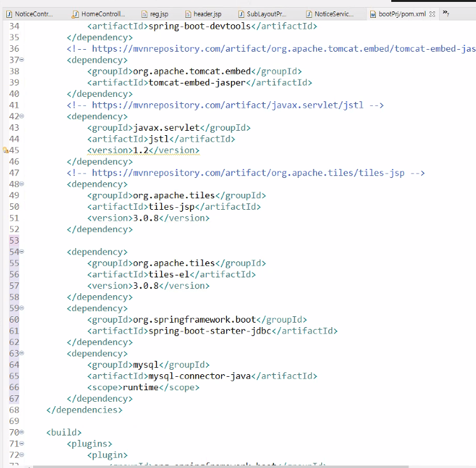Click the javax.servlet groupId value
Image resolution: width=476 pixels, height=468 pixels.
166,128
